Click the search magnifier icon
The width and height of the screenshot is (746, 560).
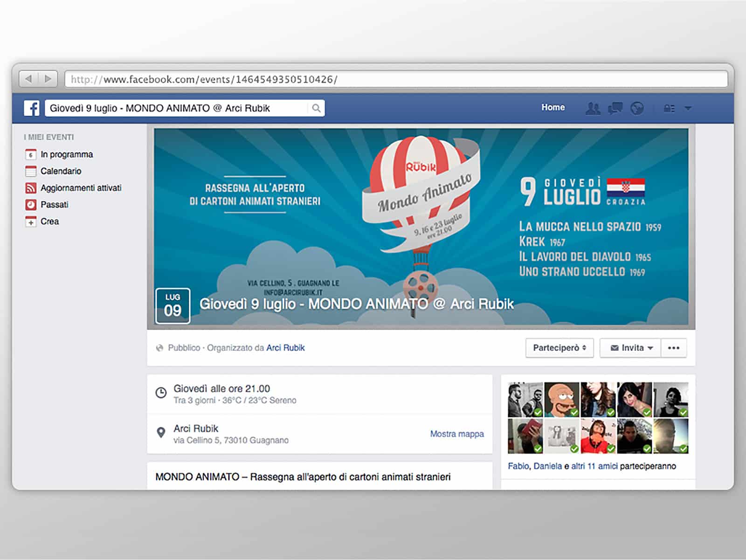tap(316, 108)
